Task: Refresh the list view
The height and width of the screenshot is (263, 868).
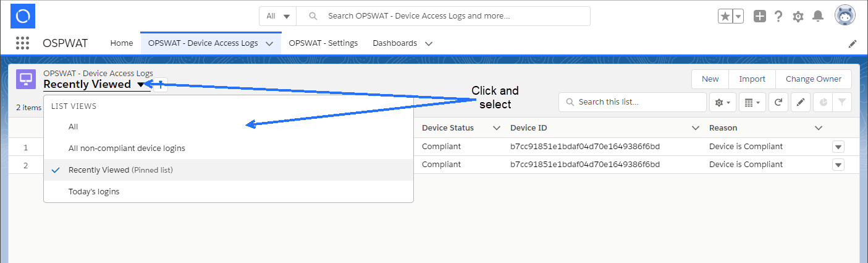Action: (778, 102)
